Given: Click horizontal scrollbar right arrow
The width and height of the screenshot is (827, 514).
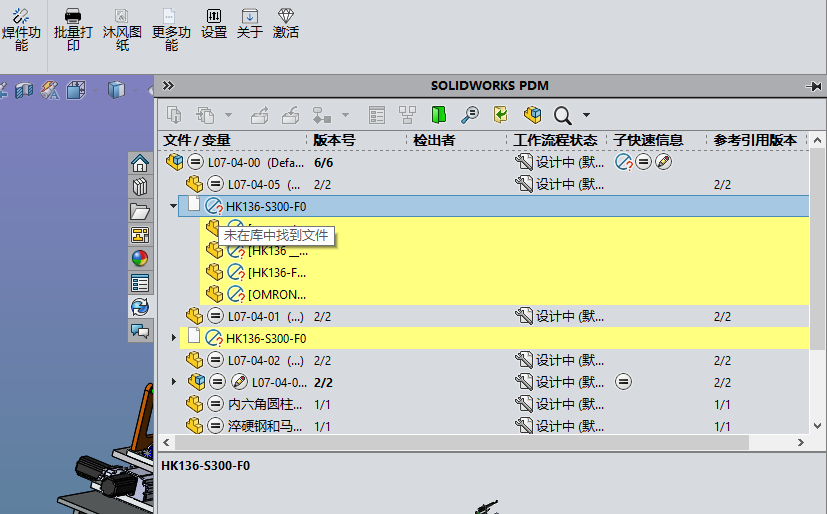Looking at the screenshot, I should 801,442.
